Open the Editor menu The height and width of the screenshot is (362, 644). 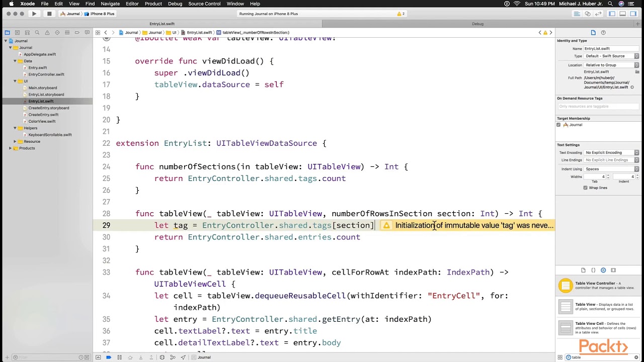point(132,4)
